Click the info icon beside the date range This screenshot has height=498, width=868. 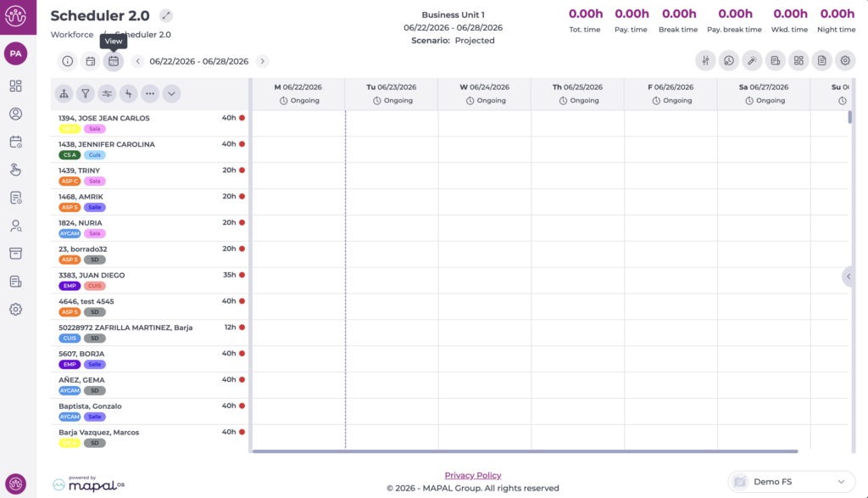tap(68, 61)
